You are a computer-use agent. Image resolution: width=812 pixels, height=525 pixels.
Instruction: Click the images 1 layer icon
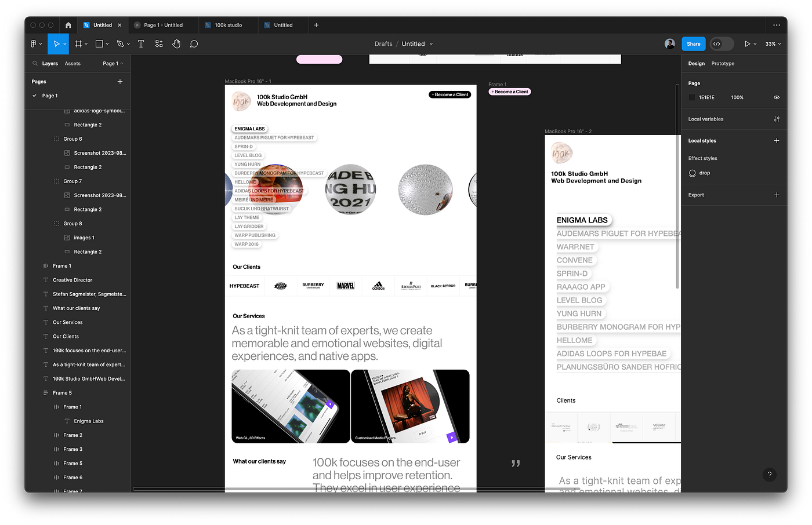67,238
